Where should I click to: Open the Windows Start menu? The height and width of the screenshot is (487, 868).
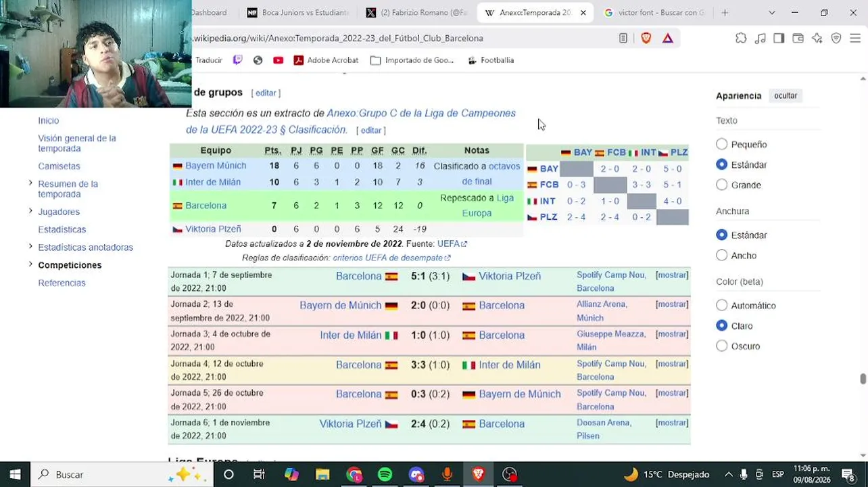click(15, 474)
